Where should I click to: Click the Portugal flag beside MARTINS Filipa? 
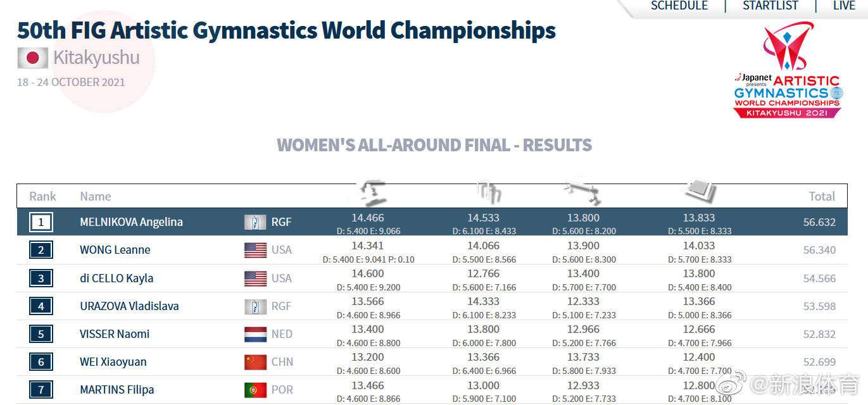[255, 389]
